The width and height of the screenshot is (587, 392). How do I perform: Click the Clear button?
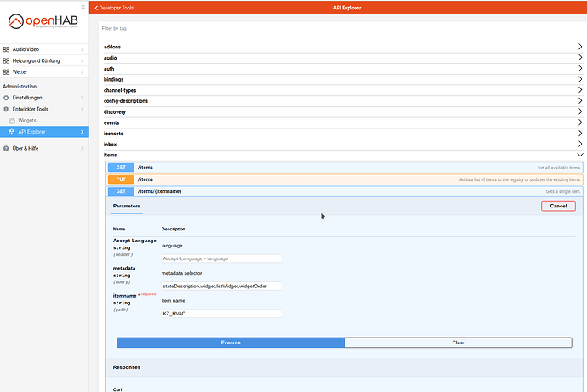click(459, 342)
